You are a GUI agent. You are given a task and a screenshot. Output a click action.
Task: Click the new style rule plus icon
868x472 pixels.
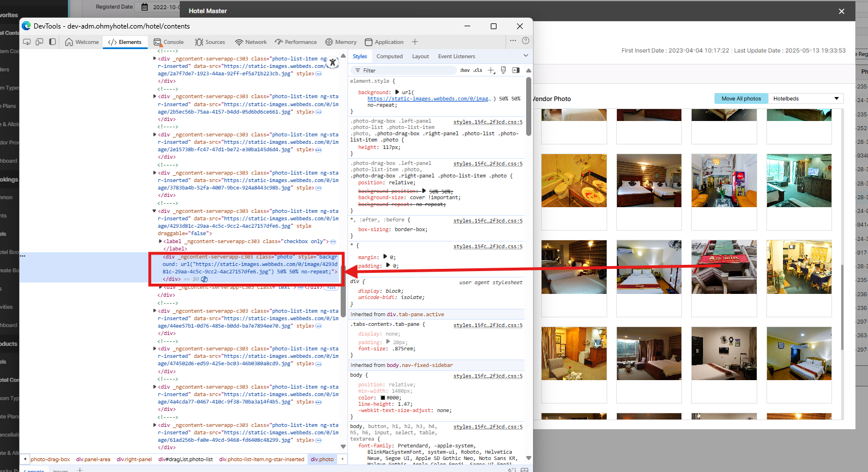tap(491, 70)
